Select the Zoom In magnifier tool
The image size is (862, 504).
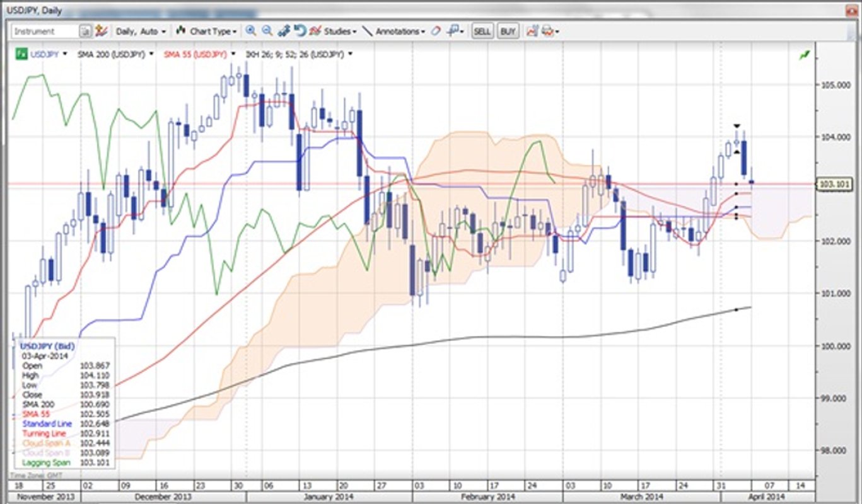[251, 30]
